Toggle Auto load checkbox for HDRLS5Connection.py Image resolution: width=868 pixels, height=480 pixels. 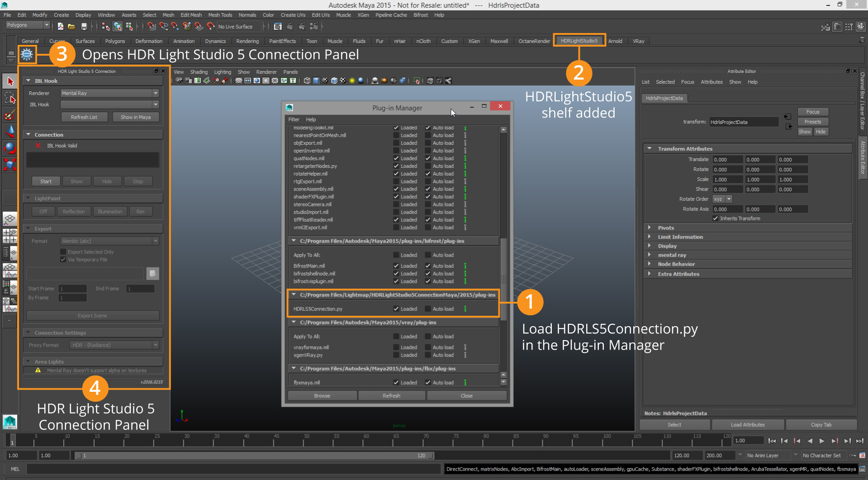(x=428, y=309)
